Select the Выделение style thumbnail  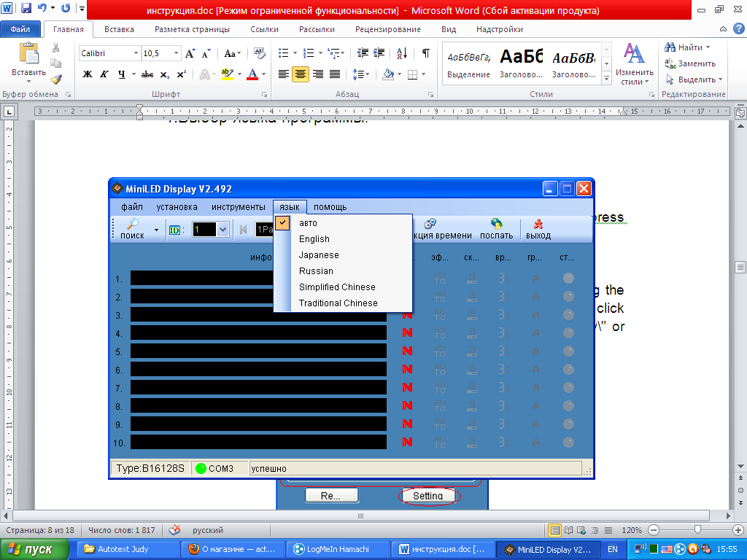(468, 65)
